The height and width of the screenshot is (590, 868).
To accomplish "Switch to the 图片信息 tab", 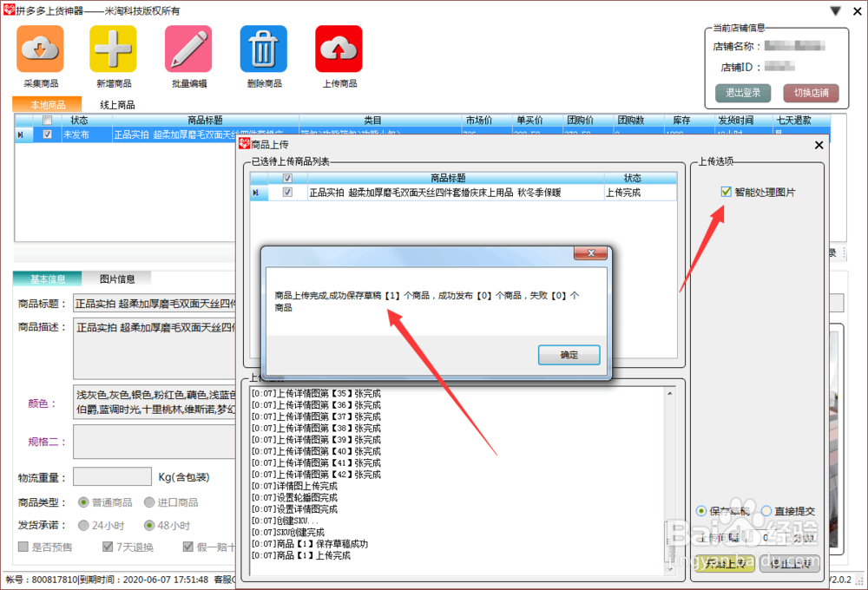I will pyautogui.click(x=117, y=279).
